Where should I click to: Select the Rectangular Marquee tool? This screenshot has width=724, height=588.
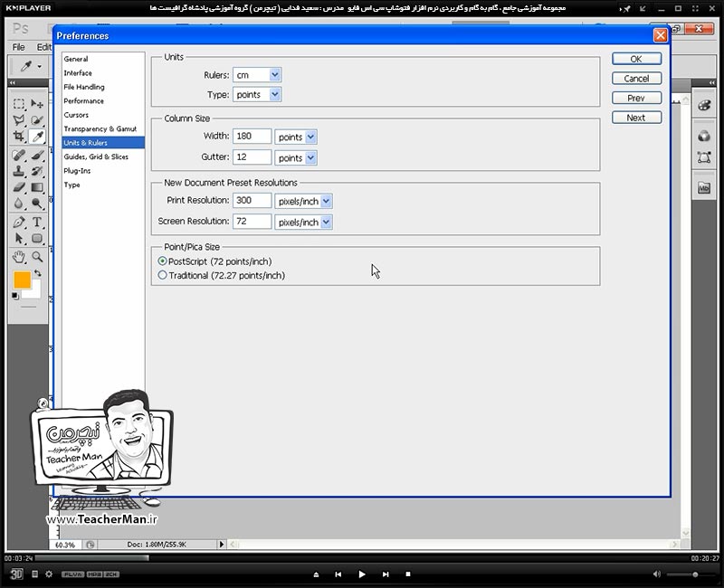pyautogui.click(x=19, y=103)
